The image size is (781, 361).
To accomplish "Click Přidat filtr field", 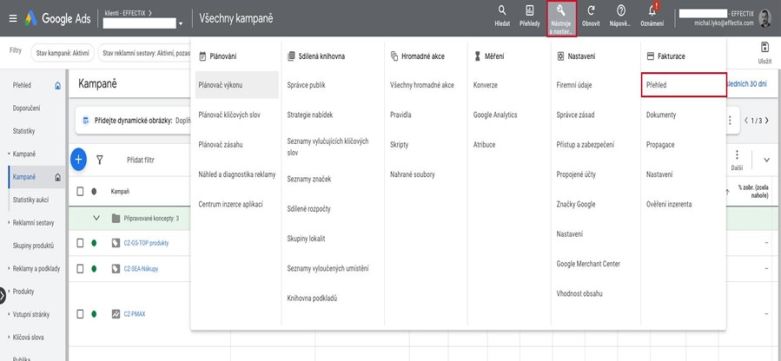I will pos(140,160).
